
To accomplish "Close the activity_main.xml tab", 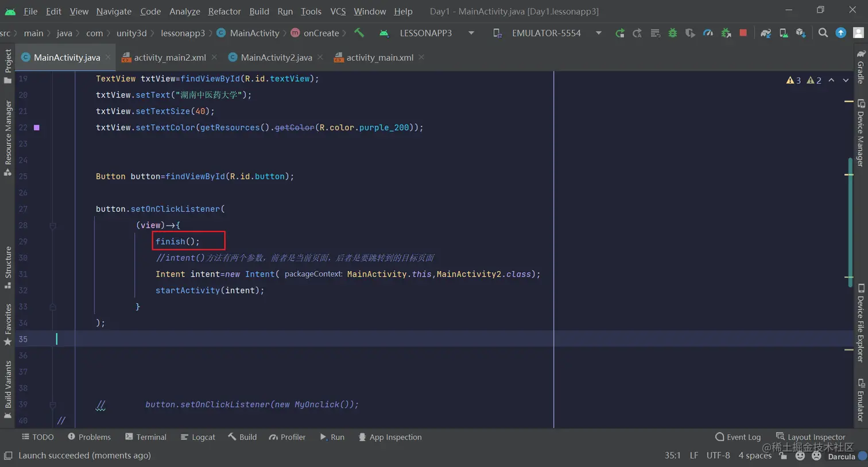I will click(x=421, y=57).
